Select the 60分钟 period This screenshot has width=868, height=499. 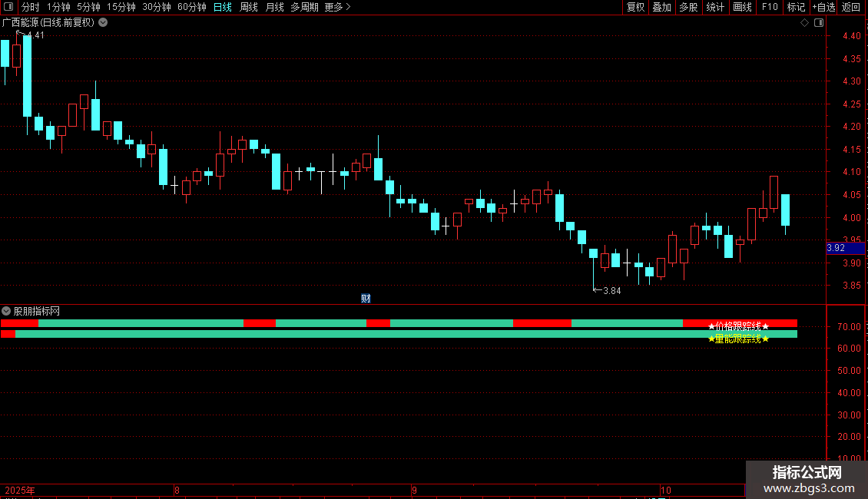tap(192, 7)
